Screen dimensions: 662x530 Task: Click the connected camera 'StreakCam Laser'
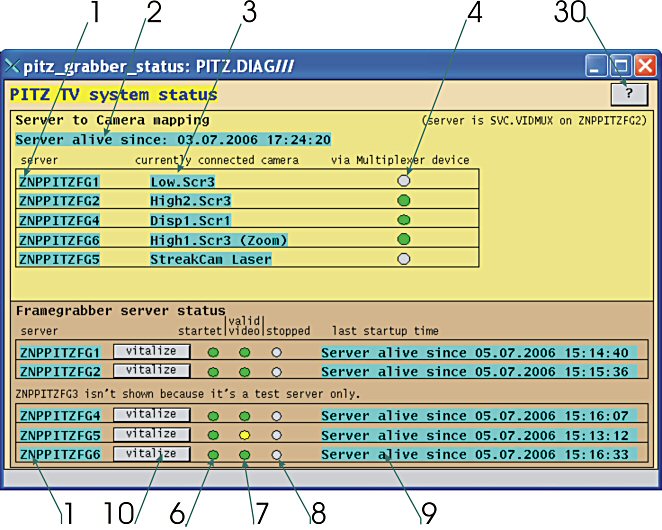(211, 259)
